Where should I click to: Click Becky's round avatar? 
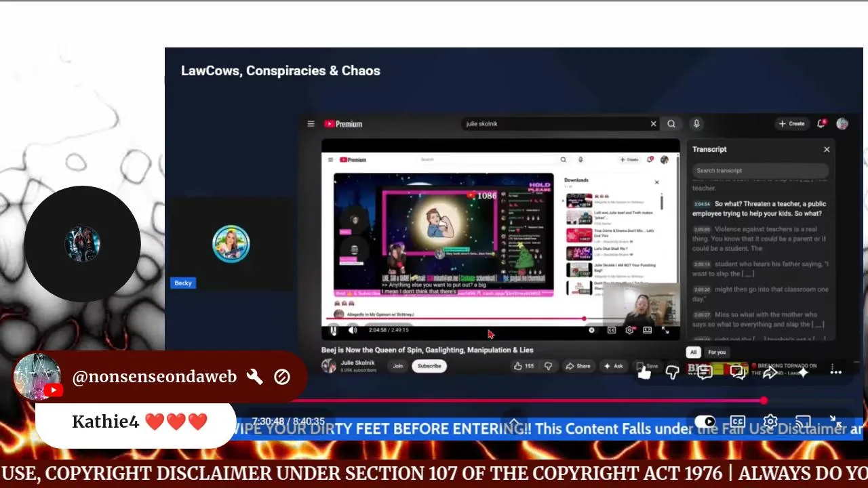[231, 244]
